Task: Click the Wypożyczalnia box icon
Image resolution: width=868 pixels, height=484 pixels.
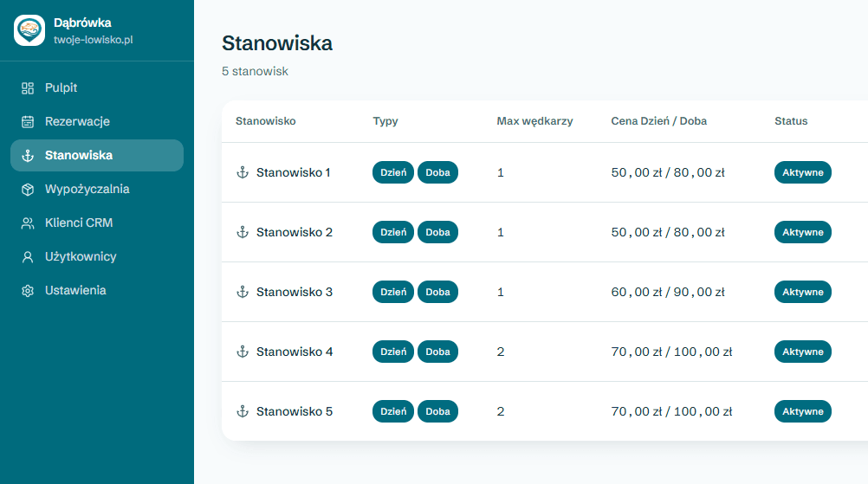Action: (x=28, y=189)
